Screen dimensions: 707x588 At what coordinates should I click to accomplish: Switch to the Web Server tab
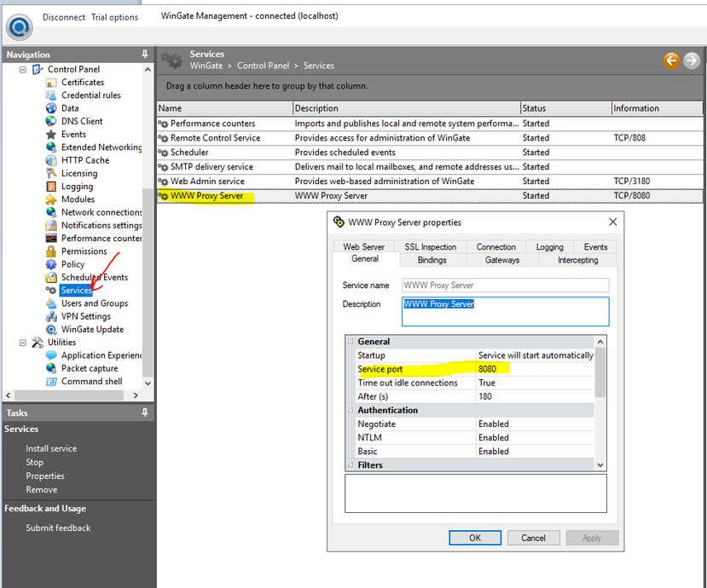coord(363,247)
